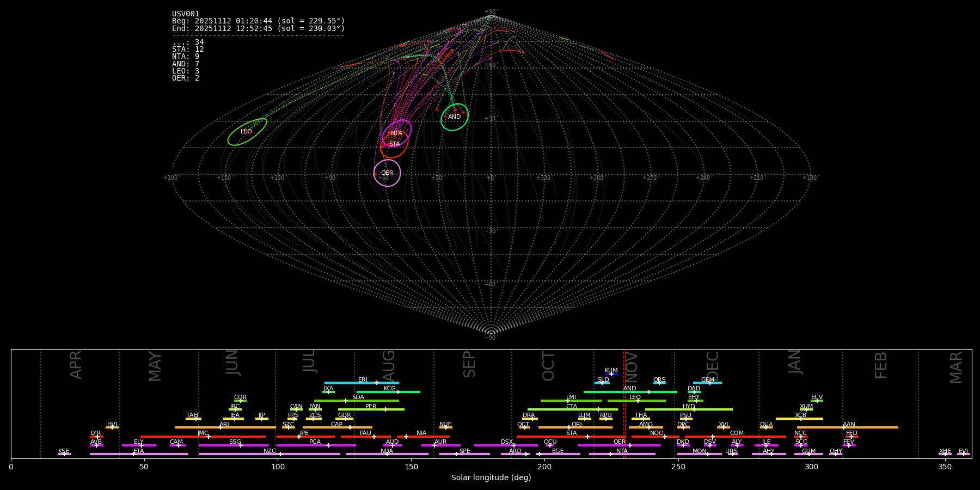This screenshot has width=980, height=490.
Task: Click the KUM peak marker in timeline
Action: click(x=611, y=374)
